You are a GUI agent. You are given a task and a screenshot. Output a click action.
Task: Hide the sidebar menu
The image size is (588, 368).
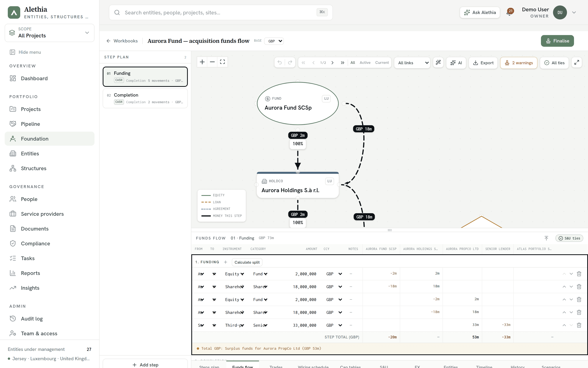click(x=25, y=52)
